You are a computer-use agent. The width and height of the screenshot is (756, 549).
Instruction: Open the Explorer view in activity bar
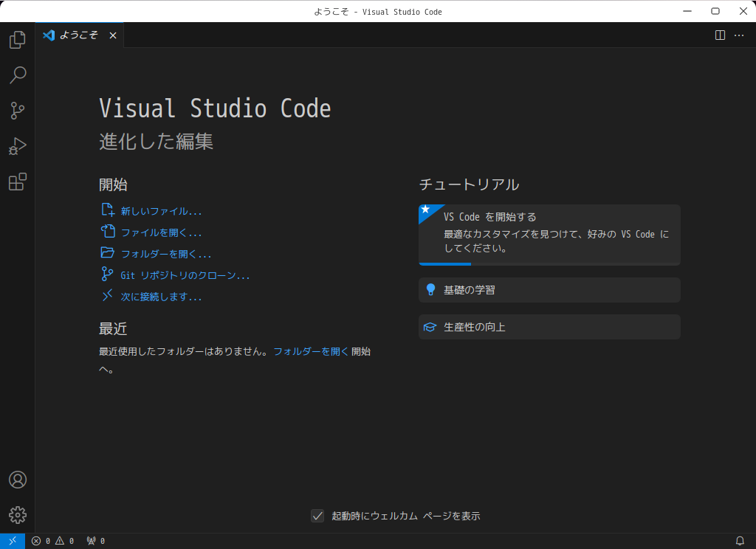coord(18,40)
